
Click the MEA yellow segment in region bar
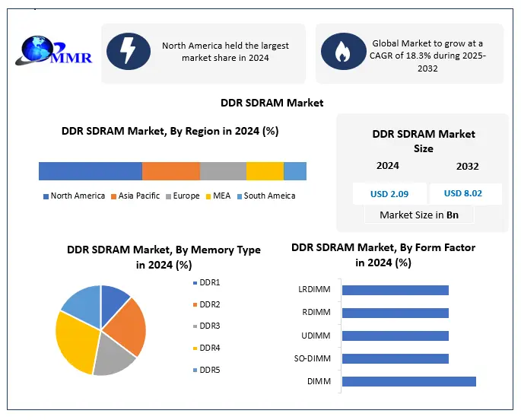265,171
